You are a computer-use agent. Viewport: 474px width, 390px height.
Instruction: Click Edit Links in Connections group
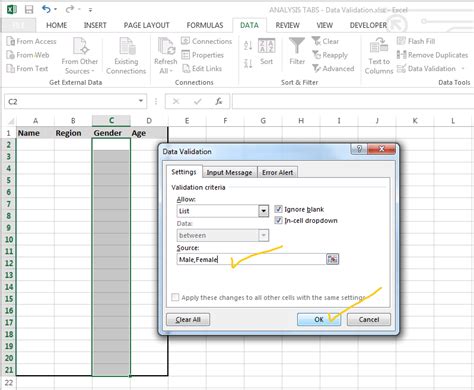click(x=202, y=69)
